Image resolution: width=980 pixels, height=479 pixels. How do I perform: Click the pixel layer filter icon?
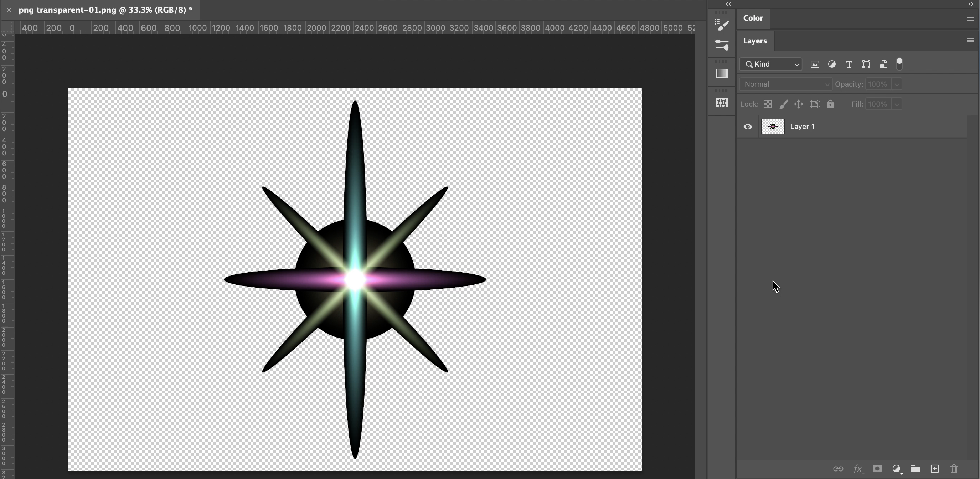(x=815, y=64)
